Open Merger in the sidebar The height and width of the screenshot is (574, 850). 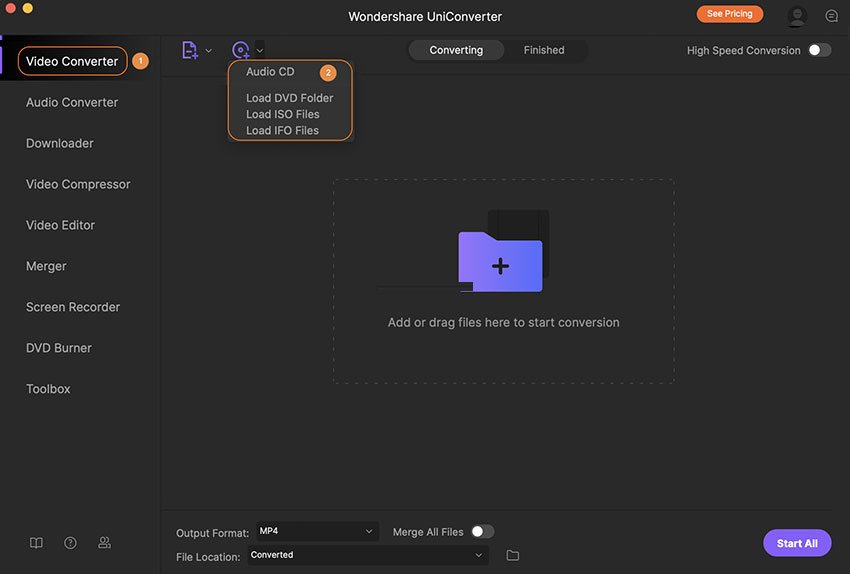46,266
